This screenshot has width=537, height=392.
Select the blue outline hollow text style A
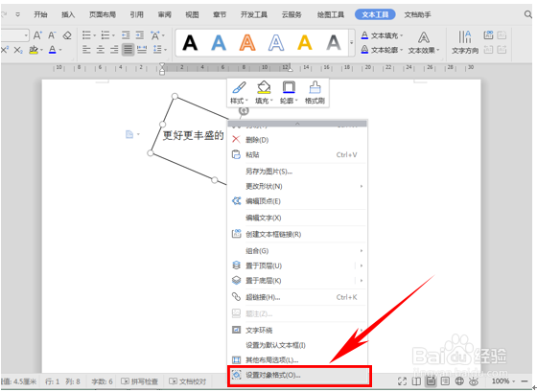pyautogui.click(x=276, y=43)
